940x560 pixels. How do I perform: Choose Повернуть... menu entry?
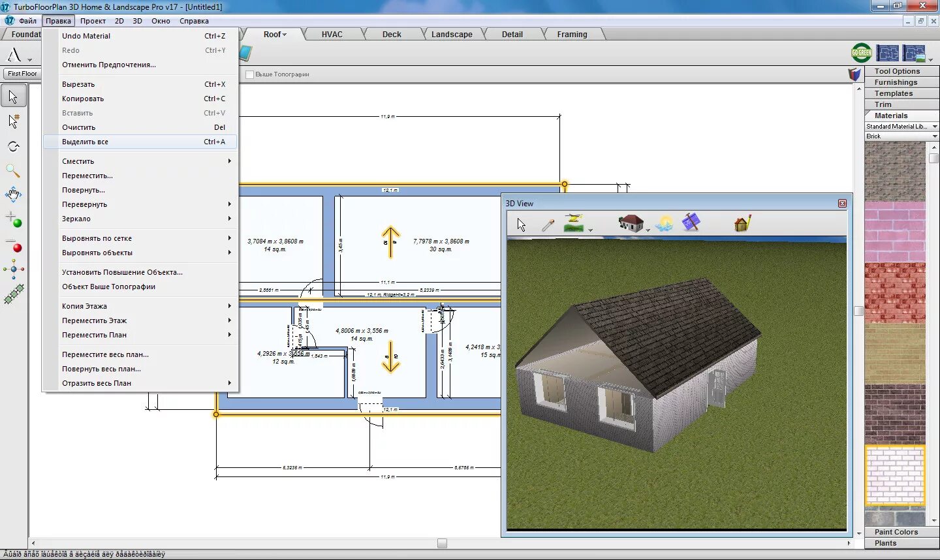pyautogui.click(x=140, y=190)
